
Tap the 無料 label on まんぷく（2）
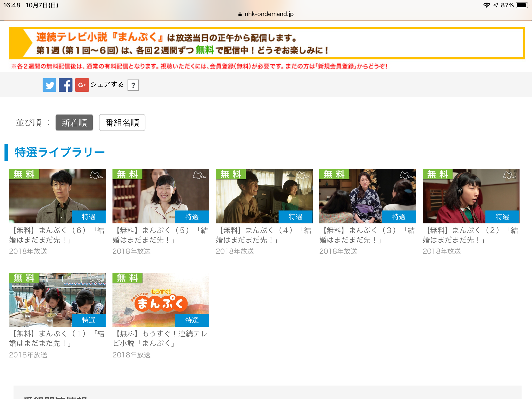pyautogui.click(x=437, y=174)
